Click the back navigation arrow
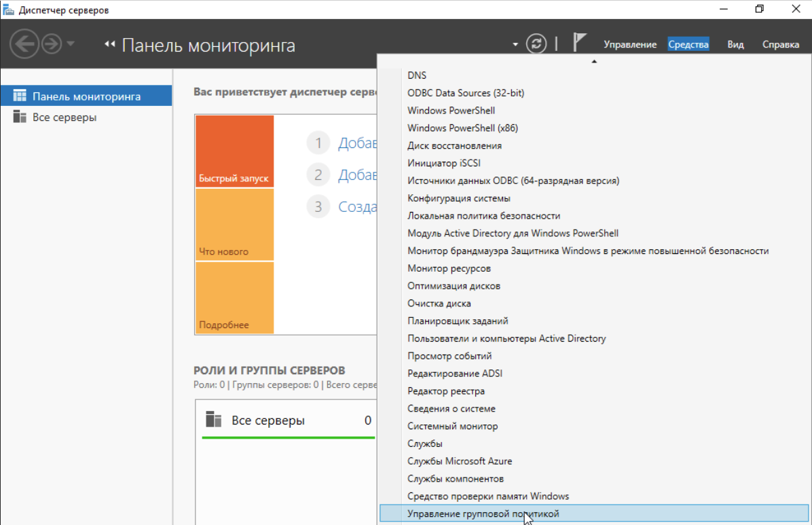 (24, 44)
